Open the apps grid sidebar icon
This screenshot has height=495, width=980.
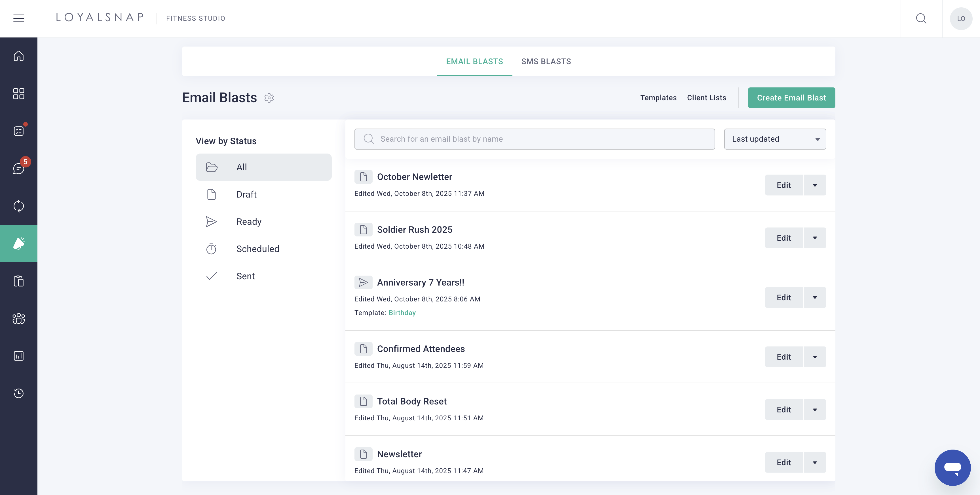(x=19, y=94)
